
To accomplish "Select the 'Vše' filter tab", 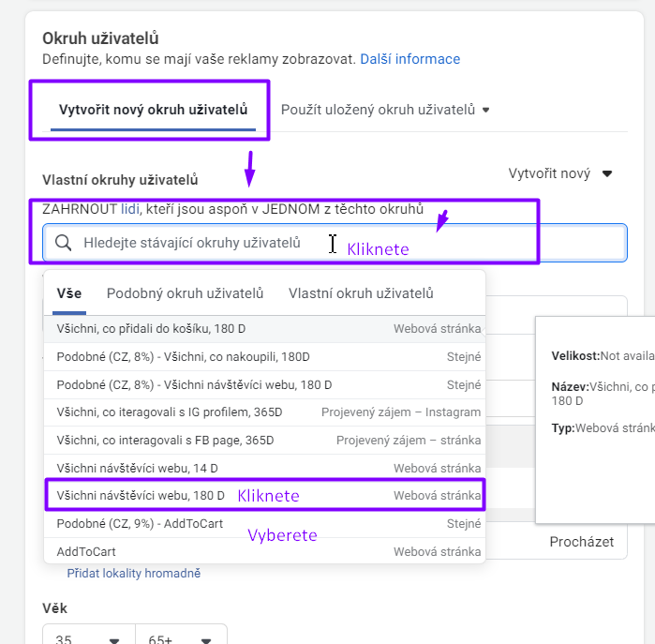I will pos(69,293).
